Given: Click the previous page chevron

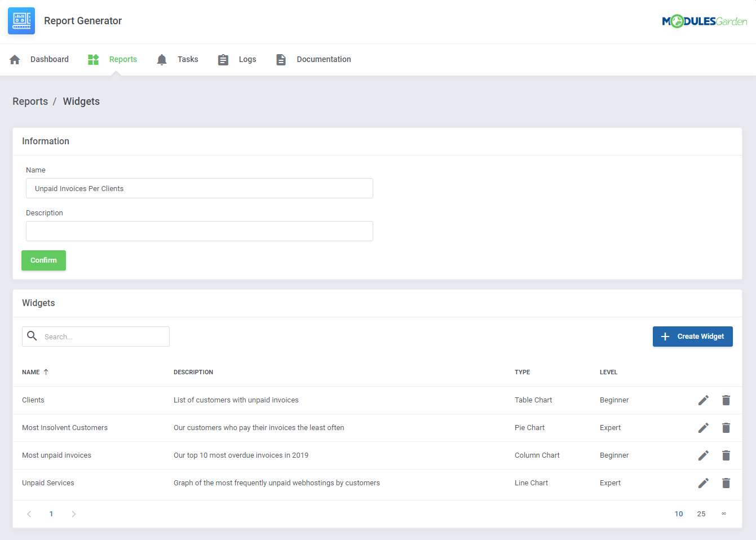Looking at the screenshot, I should pos(29,514).
